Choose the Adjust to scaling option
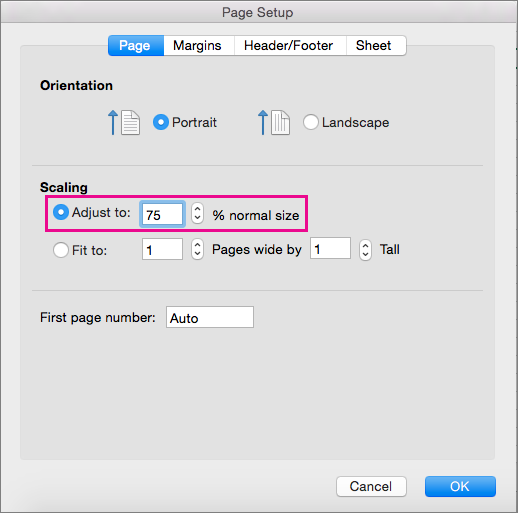The image size is (518, 513). coord(61,212)
